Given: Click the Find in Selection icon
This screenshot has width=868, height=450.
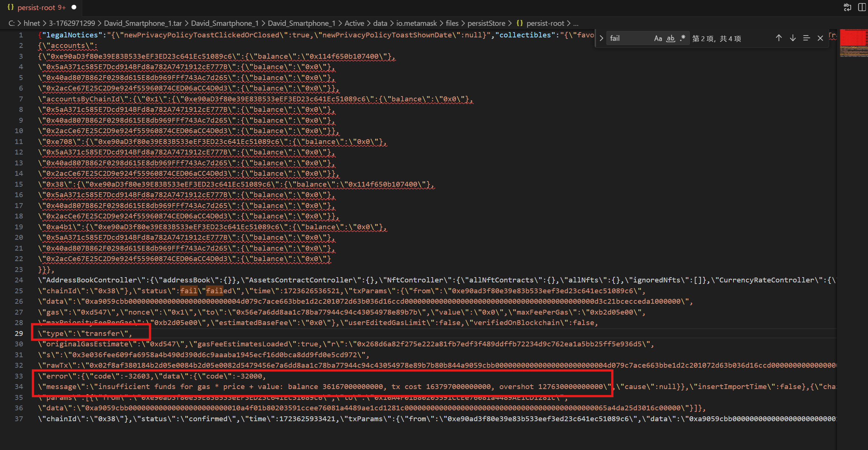Looking at the screenshot, I should (806, 38).
